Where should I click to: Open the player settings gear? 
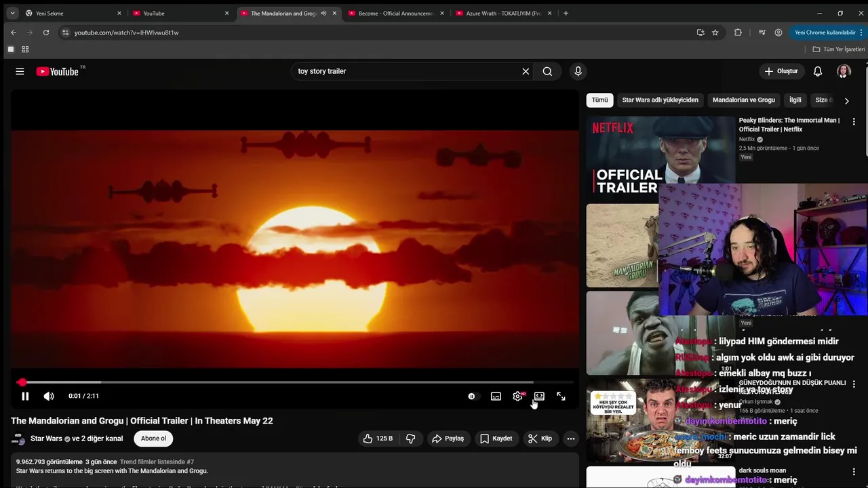click(x=517, y=396)
